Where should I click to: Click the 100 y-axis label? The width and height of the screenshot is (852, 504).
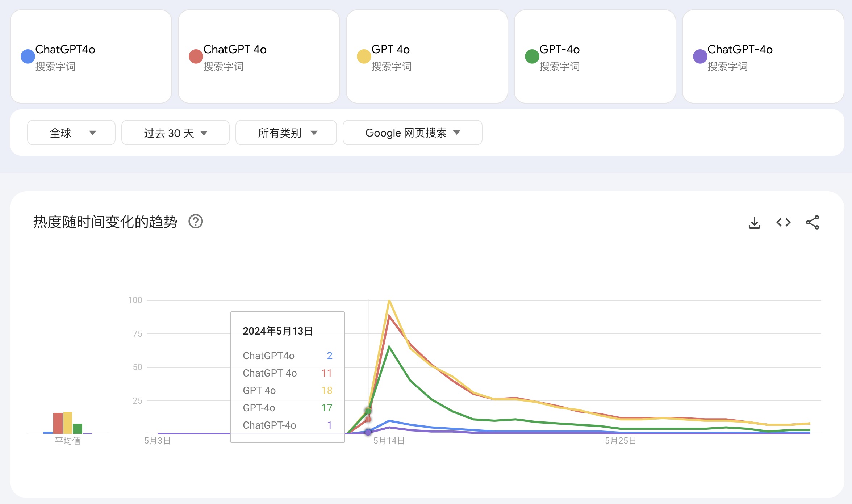click(x=135, y=300)
